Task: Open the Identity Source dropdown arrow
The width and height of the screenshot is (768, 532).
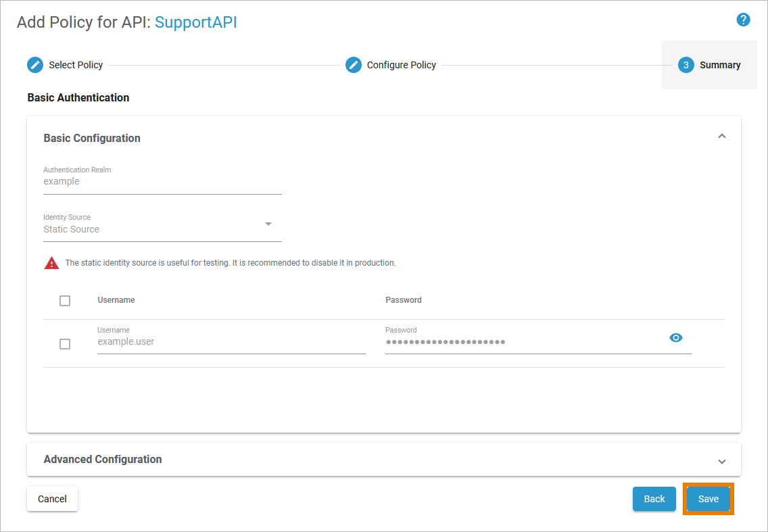Action: tap(268, 224)
